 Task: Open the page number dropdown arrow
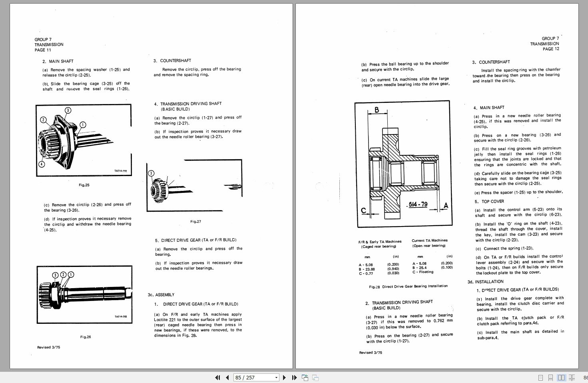pyautogui.click(x=276, y=377)
